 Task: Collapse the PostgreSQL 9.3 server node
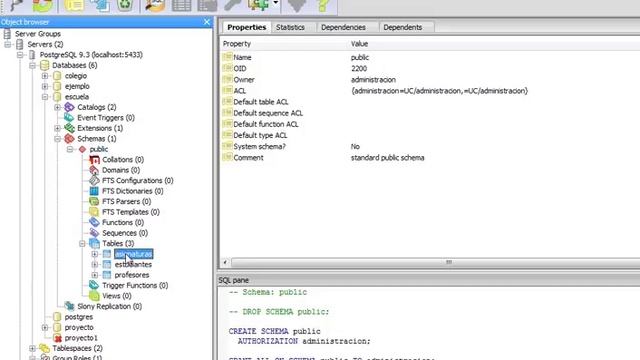click(20, 55)
